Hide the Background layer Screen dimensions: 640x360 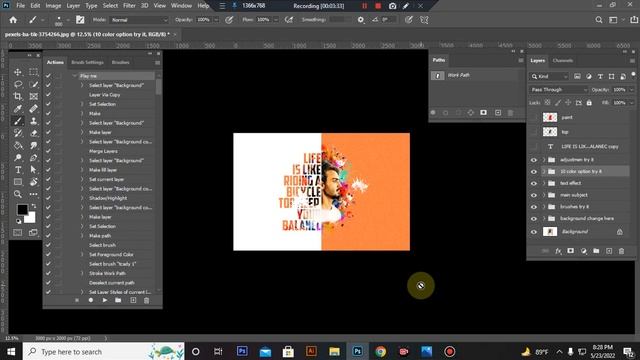[533, 232]
